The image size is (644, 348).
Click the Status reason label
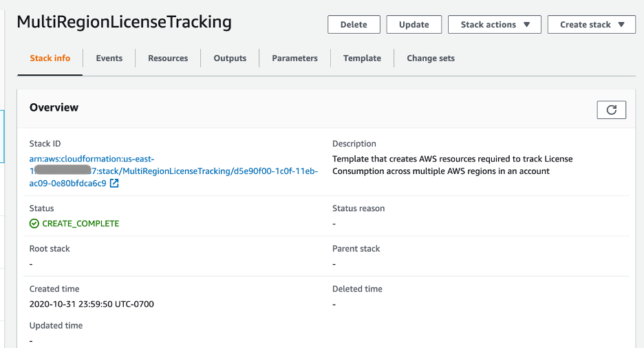pyautogui.click(x=358, y=208)
